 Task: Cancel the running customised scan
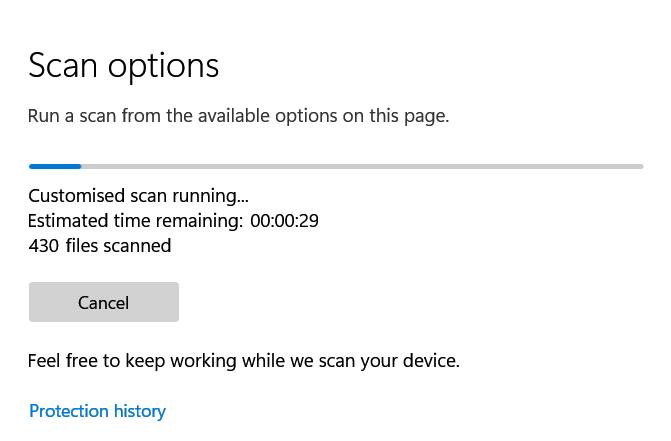point(103,302)
